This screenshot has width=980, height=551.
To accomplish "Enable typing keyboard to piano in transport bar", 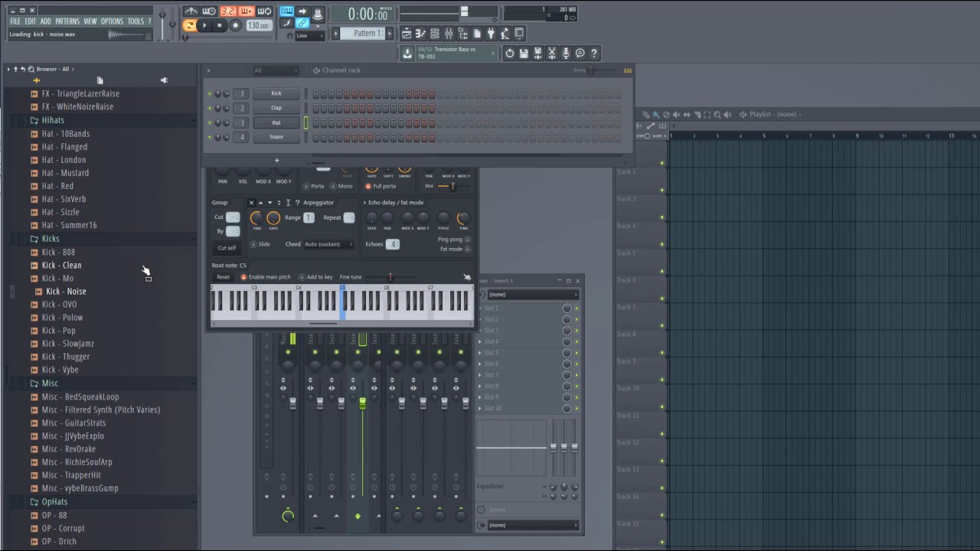I will (x=288, y=11).
